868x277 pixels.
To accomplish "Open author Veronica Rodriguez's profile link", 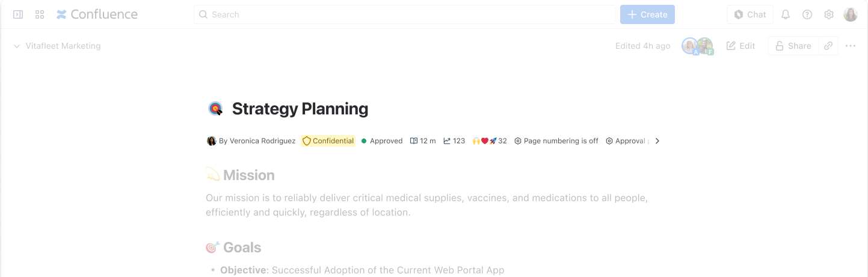I will click(257, 141).
